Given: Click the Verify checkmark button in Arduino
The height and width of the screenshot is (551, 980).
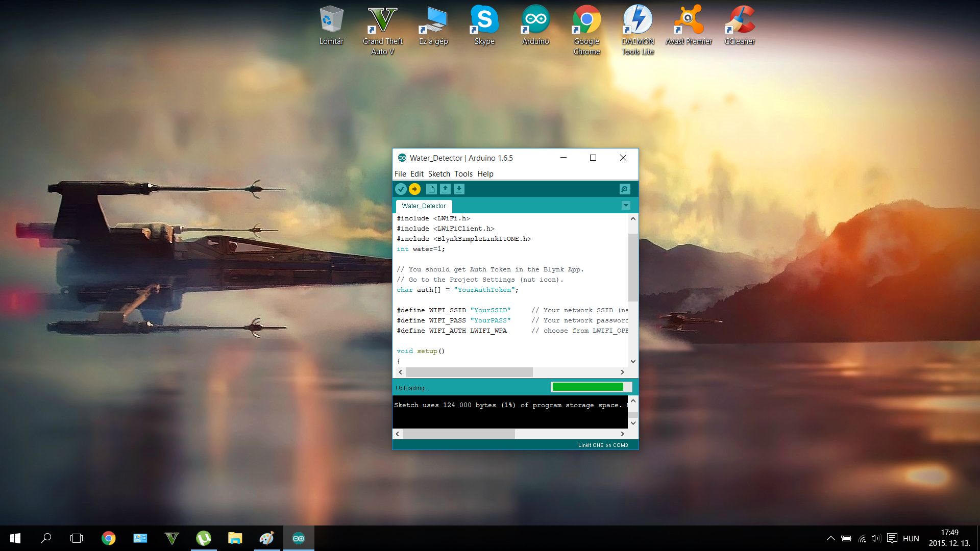Looking at the screenshot, I should (401, 189).
